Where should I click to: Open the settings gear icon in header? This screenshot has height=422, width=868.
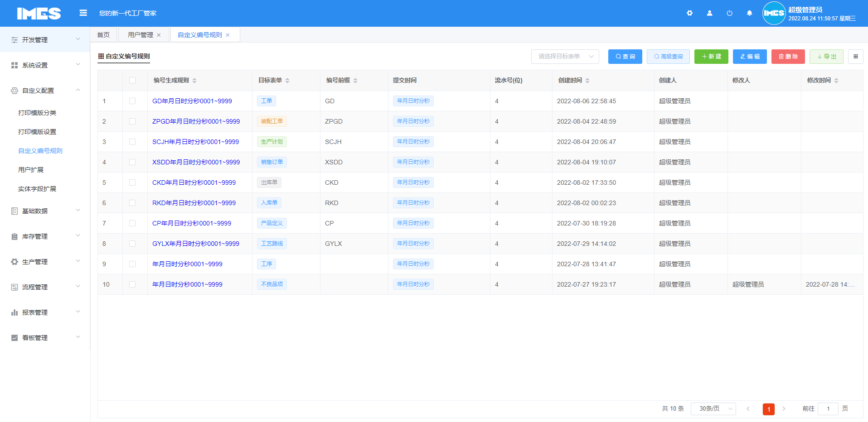tap(689, 13)
